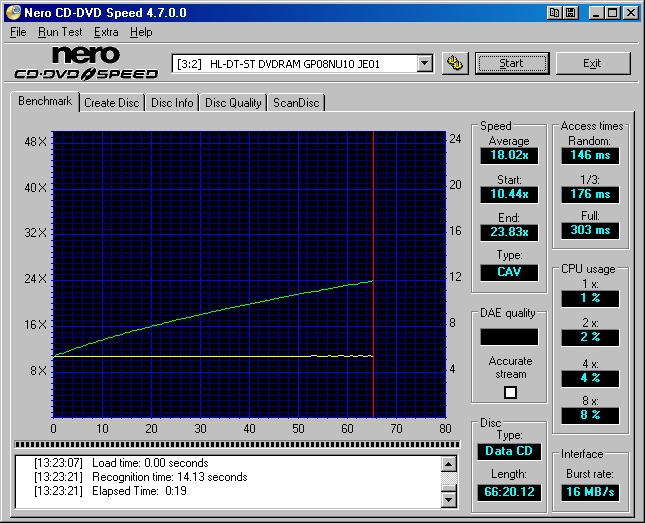645x523 pixels.
Task: Click the Nero disc icon in title bar
Action: [13, 12]
